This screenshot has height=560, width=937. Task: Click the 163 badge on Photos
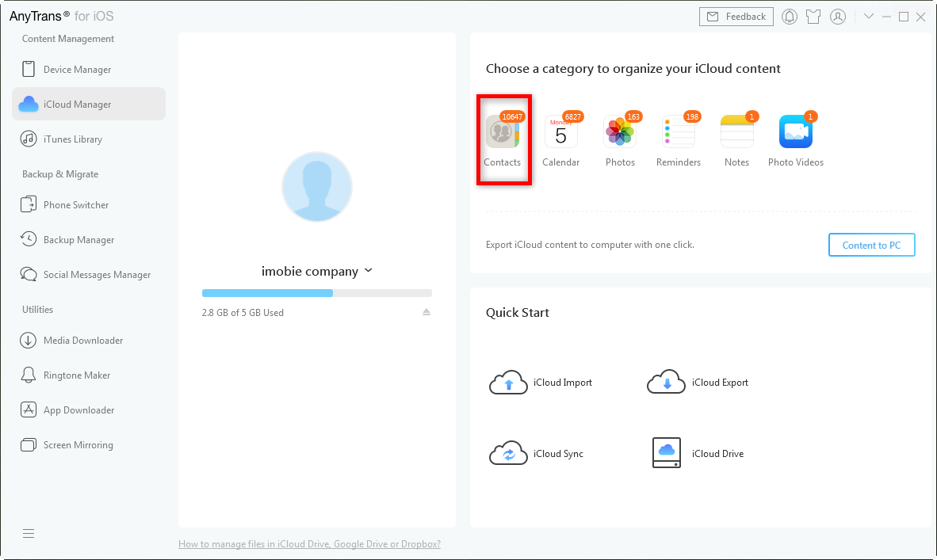[x=633, y=116]
